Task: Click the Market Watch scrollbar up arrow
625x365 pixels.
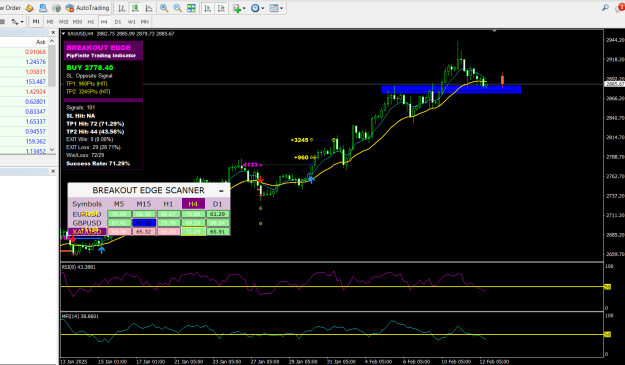Action: (52, 41)
